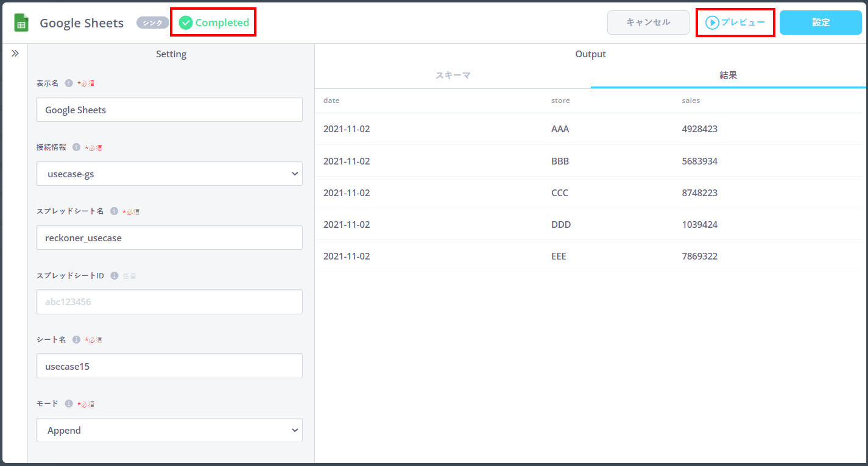Select store cell BBB

[560, 161]
